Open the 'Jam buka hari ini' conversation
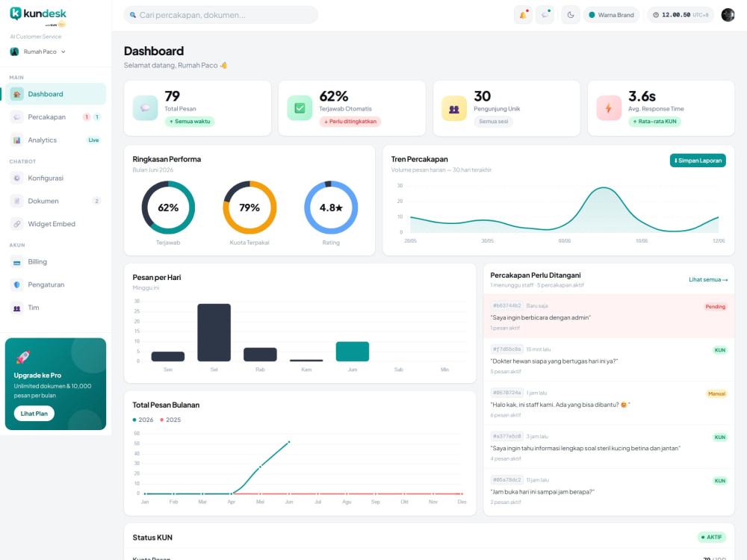This screenshot has width=747, height=560. [609, 491]
